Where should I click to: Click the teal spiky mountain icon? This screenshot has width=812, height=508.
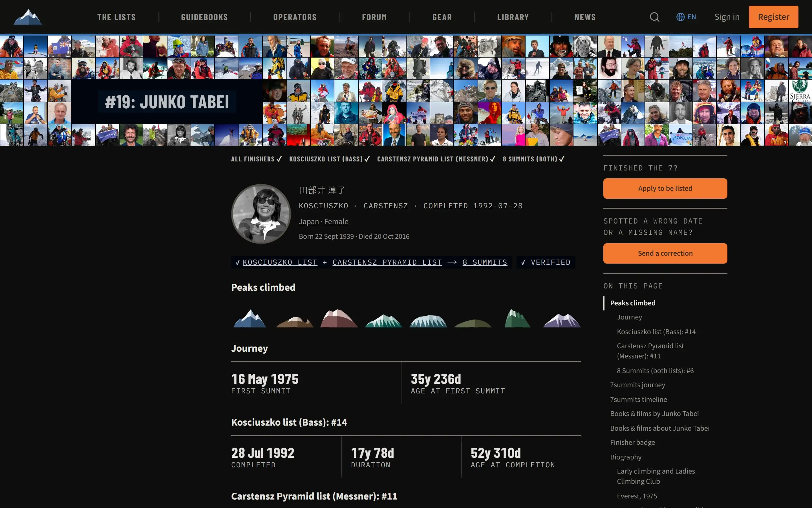[x=383, y=321]
